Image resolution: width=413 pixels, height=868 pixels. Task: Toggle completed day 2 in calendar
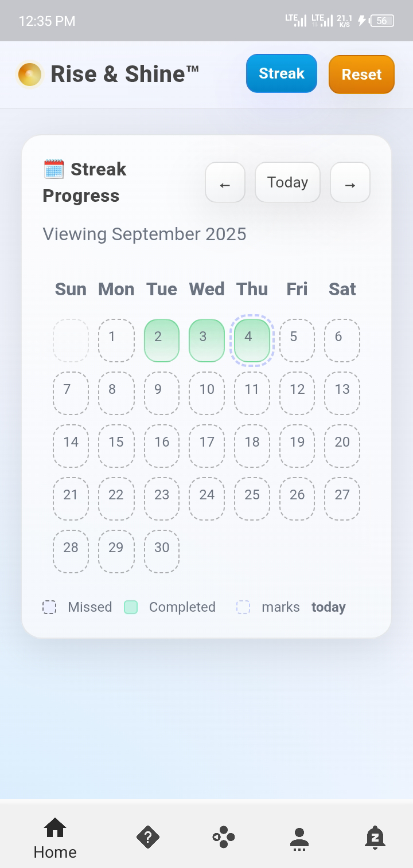tap(162, 340)
